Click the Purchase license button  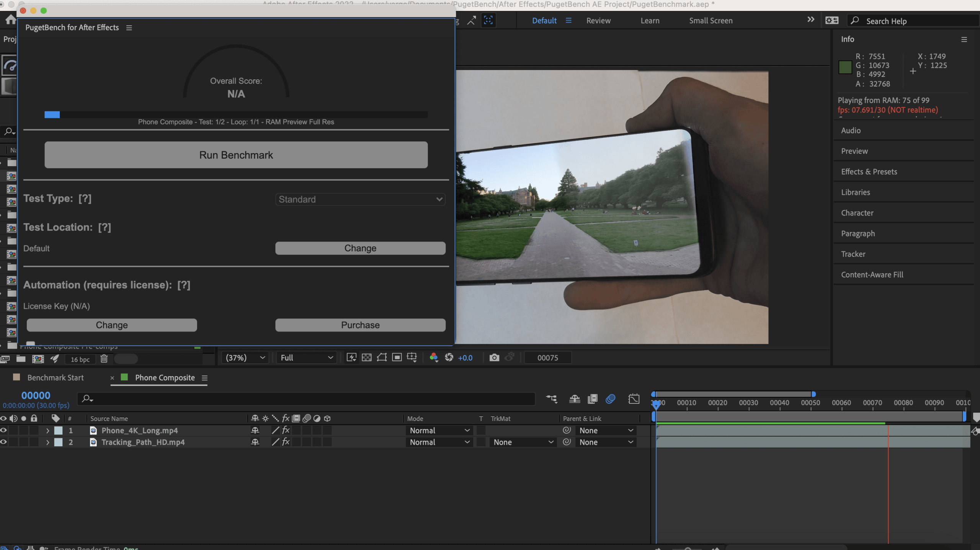[x=360, y=325]
